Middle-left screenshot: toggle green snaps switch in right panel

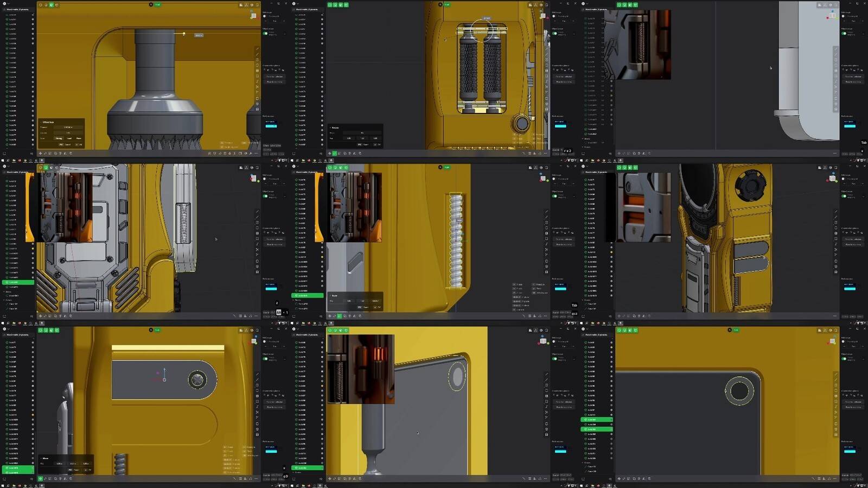[x=265, y=196]
